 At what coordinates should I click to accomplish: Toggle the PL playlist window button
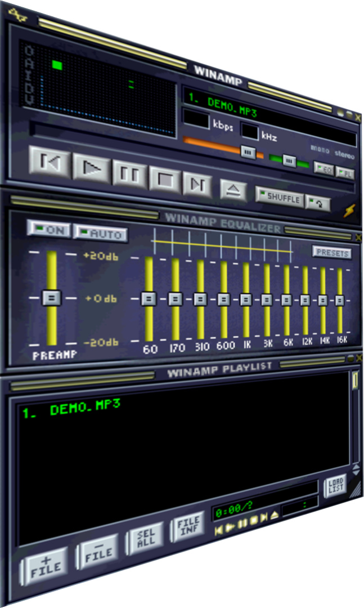tap(345, 173)
